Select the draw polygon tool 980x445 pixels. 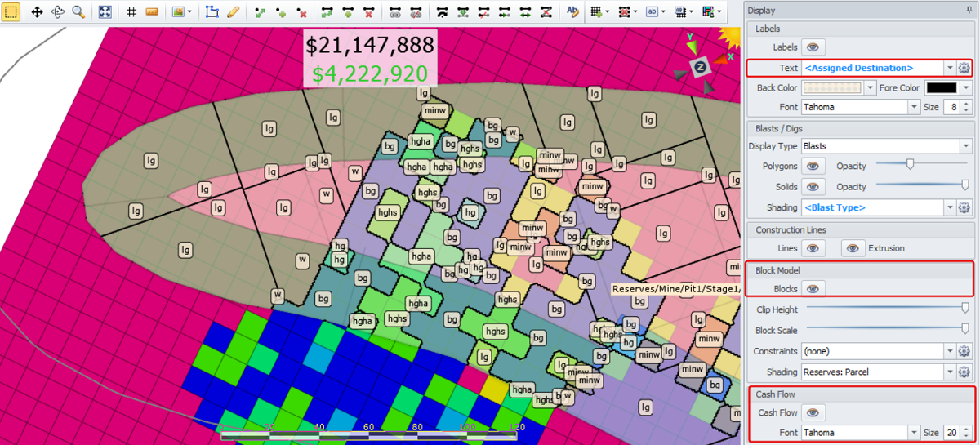(x=212, y=11)
